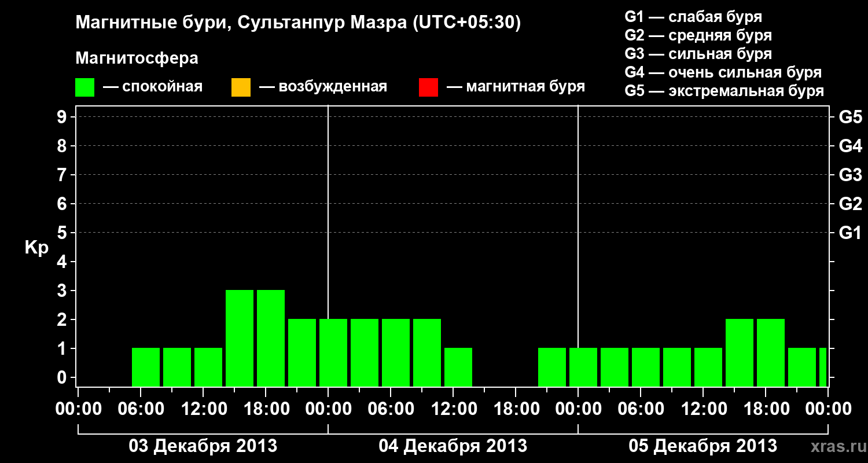Click the 'Магнитосфера' heading
This screenshot has height=463, width=868.
(137, 58)
